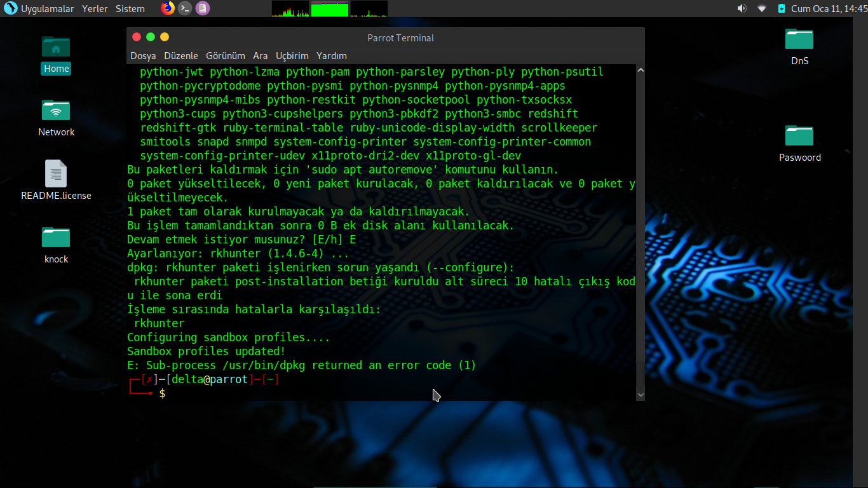Open the Home desktop folder
Viewport: 868px width, 488px height.
(x=56, y=53)
